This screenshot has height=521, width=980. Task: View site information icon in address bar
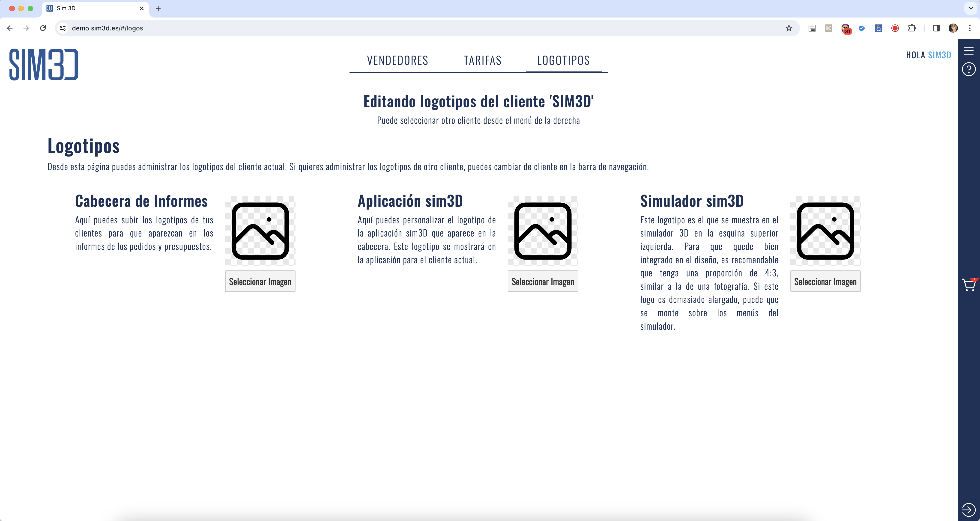pos(63,28)
